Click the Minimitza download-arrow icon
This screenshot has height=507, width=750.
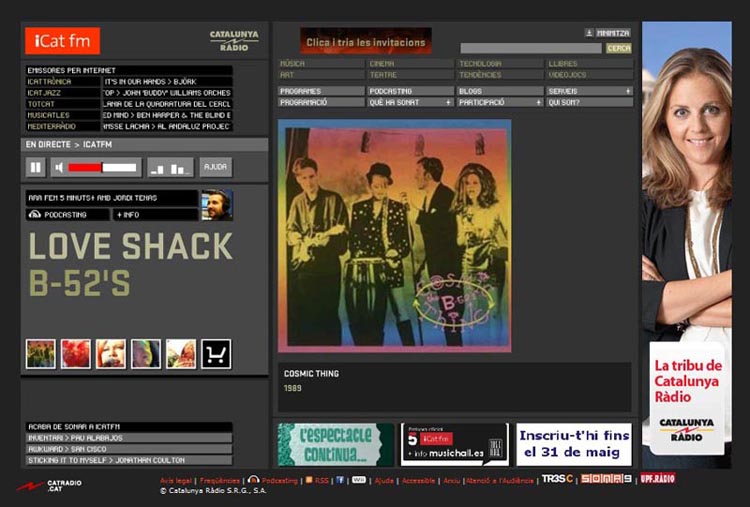(588, 32)
